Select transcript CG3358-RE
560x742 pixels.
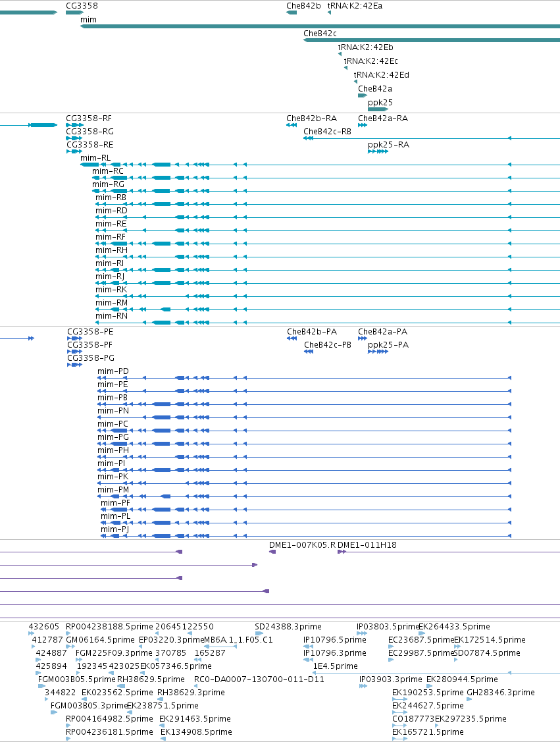tap(90, 145)
